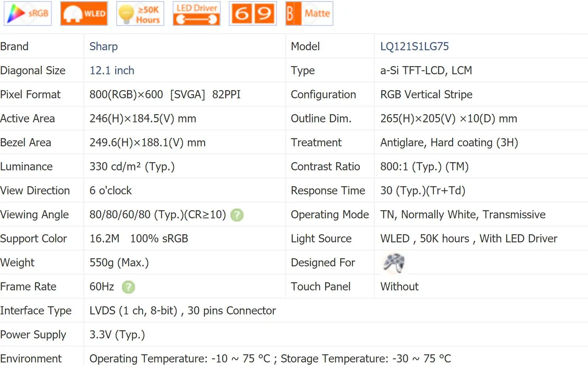Select the pixel format value 800(RGB)×600 [SVGA] 82PPI
This screenshot has width=588, height=365.
165,95
